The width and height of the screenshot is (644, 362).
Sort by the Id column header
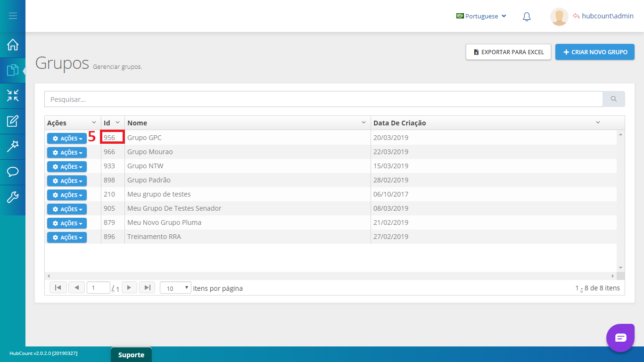[x=107, y=123]
